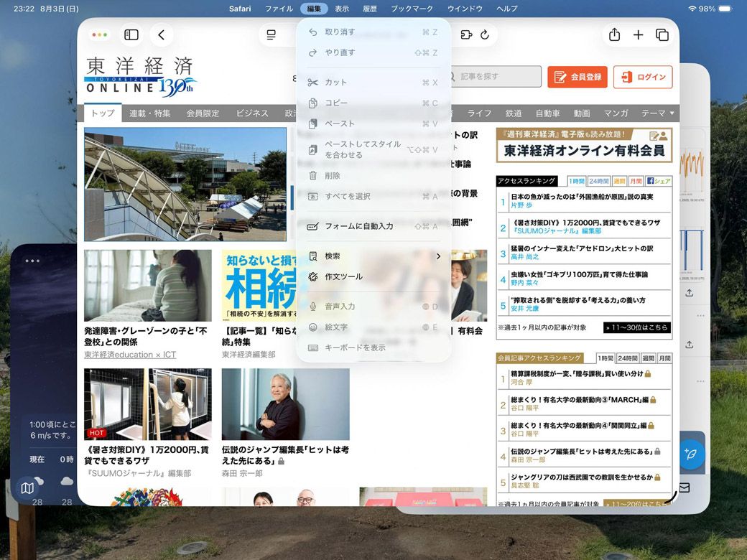Open the 伝説のジャンプ編集長 portrait thumbnail

(x=285, y=404)
